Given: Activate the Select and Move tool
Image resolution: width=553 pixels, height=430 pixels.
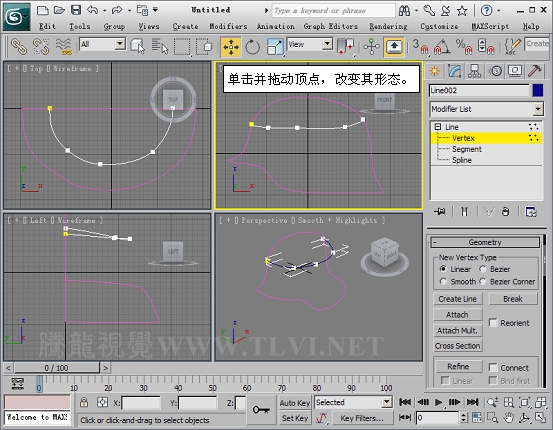Looking at the screenshot, I should click(x=231, y=47).
